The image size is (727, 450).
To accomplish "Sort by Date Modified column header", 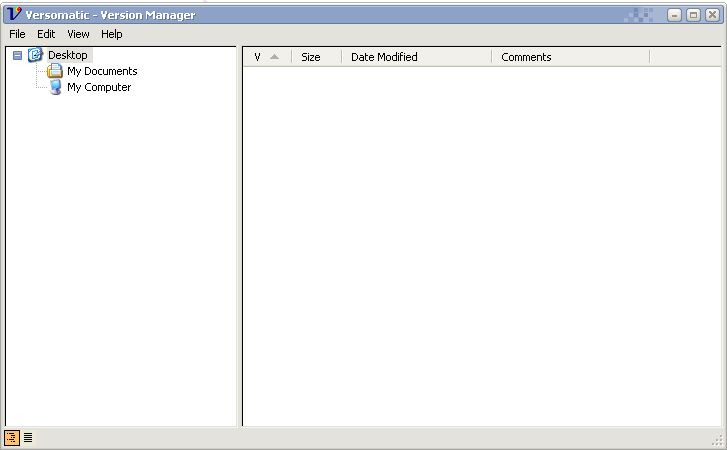I will pos(416,57).
